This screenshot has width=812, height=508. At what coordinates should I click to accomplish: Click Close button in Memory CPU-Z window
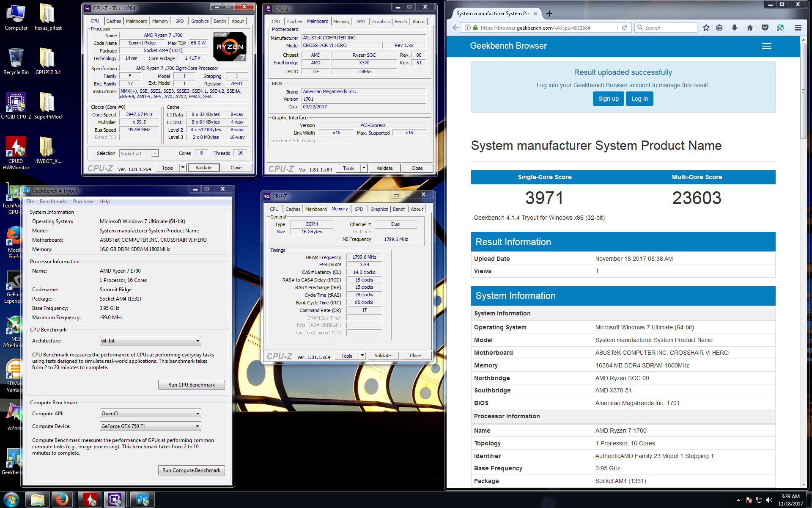[x=415, y=356]
